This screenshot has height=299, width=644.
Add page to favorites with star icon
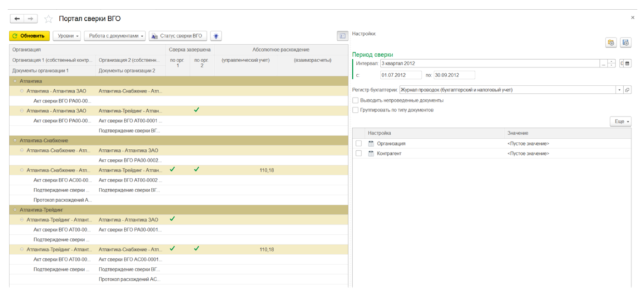[x=48, y=19]
